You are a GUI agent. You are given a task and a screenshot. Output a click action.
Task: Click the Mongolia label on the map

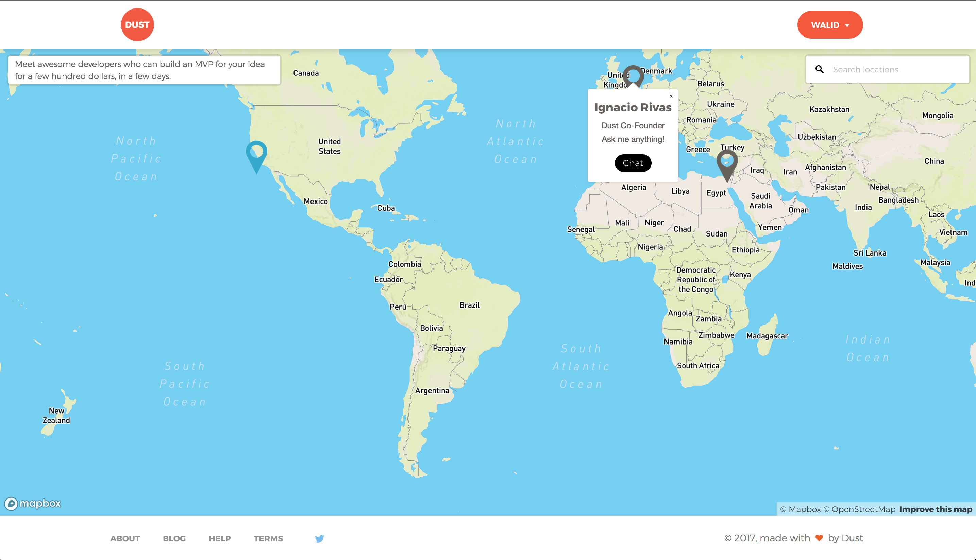(938, 116)
